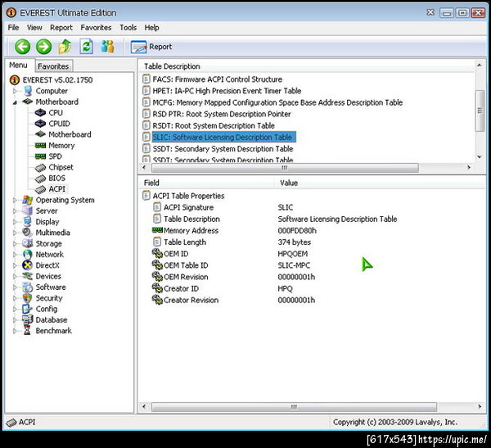This screenshot has width=491, height=448.
Task: Select RSD PTR: Root System Description Pointer
Action: tap(222, 114)
